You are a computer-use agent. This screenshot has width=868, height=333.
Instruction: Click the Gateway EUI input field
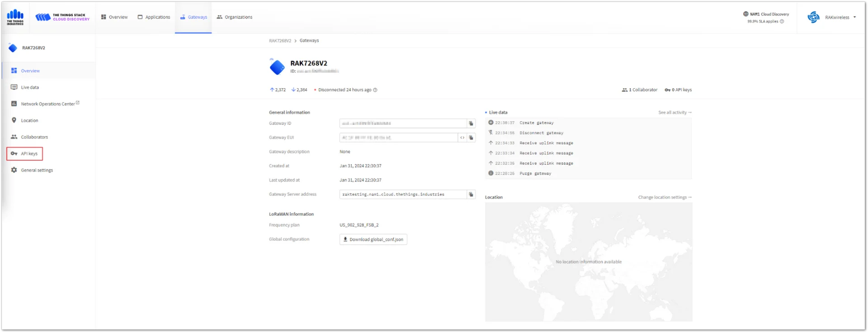click(x=398, y=138)
